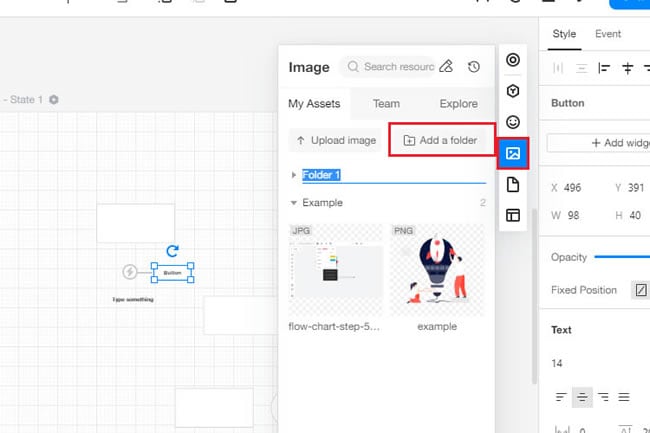Open the templates layout icon
This screenshot has width=650, height=433.
[513, 215]
